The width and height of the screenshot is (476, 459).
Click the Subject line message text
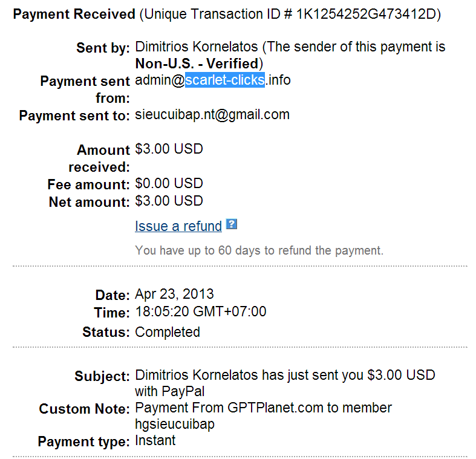284,375
